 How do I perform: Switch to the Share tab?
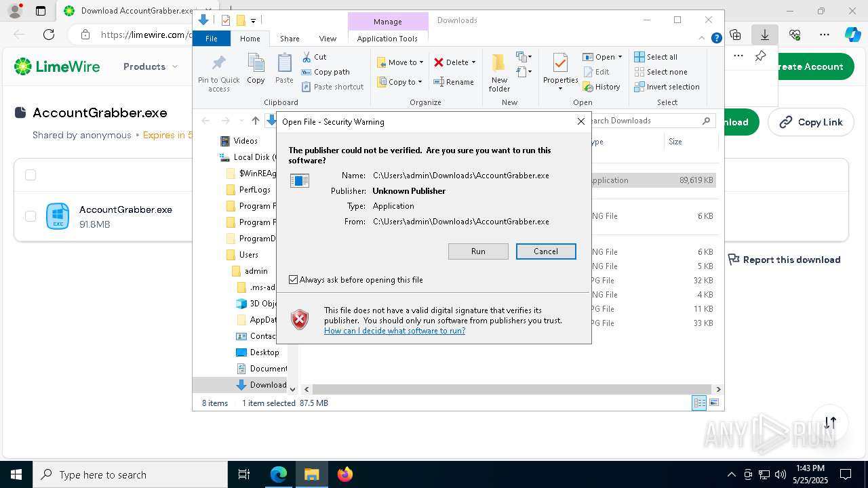click(x=290, y=39)
